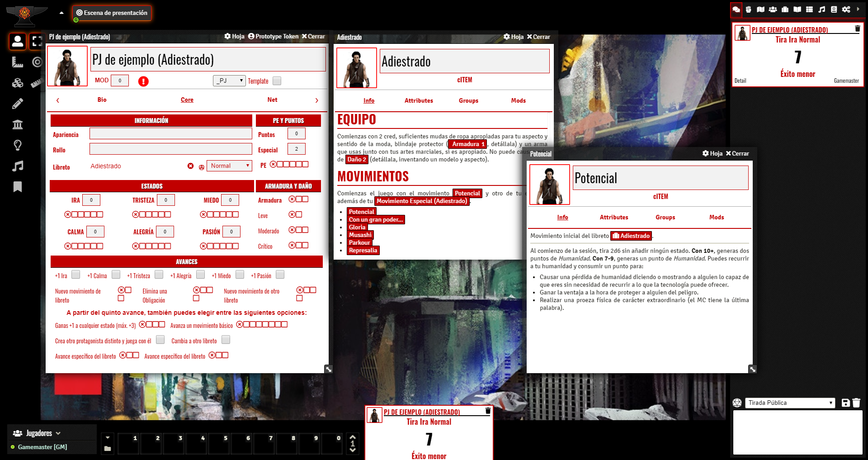Viewport: 868px width, 460px height.
Task: Open the Game Settings cogs tab
Action: tap(846, 9)
